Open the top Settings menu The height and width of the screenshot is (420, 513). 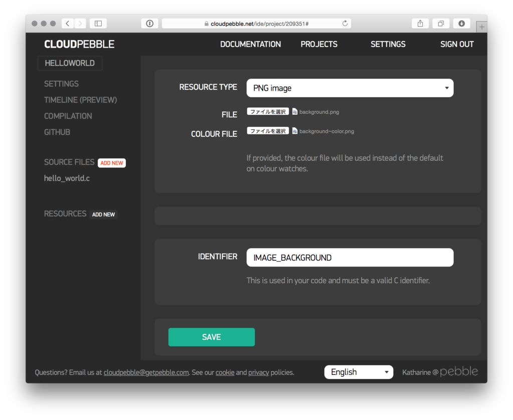[x=388, y=44]
